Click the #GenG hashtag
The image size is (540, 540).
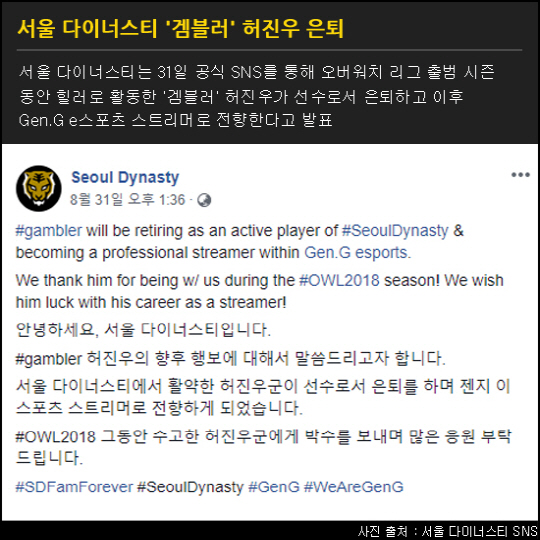point(274,487)
